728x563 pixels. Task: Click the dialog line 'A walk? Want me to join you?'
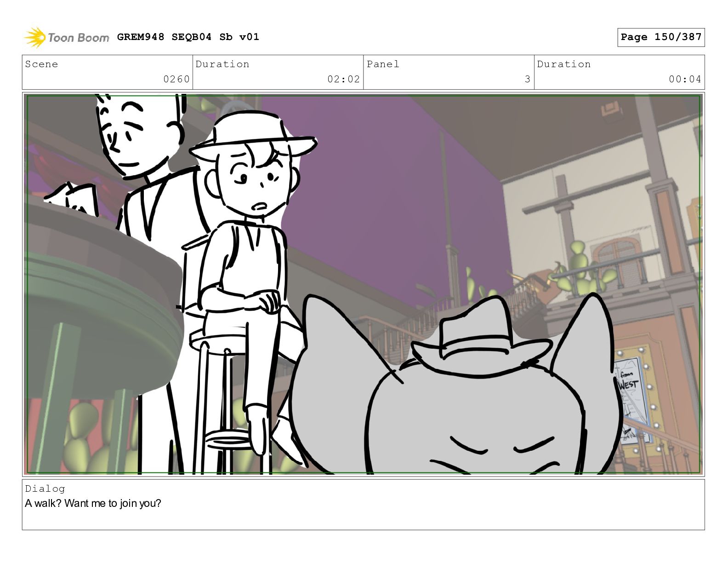pos(93,503)
